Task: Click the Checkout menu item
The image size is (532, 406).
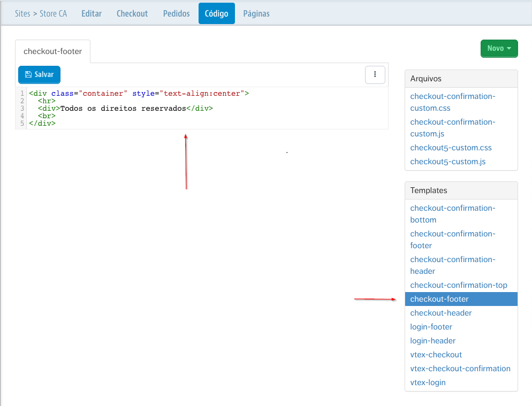Action: 132,13
